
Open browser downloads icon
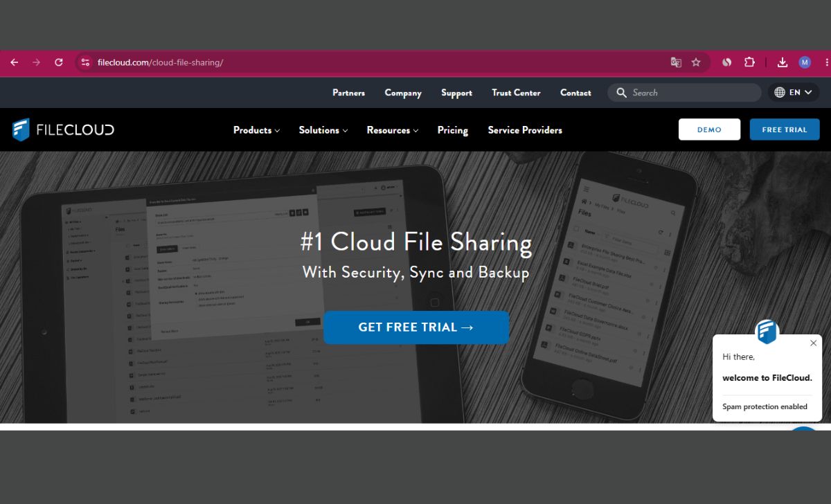point(783,62)
